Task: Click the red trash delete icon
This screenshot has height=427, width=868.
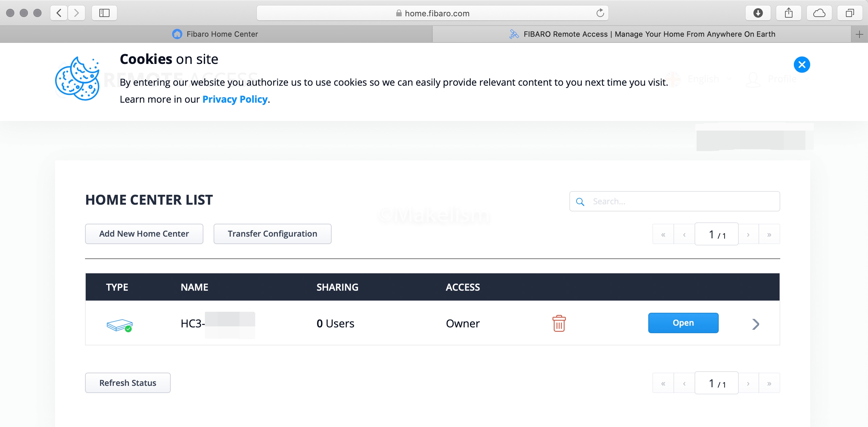Action: tap(559, 323)
